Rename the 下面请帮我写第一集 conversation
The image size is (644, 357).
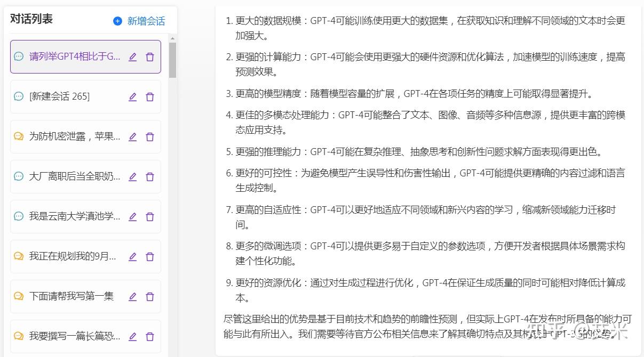coord(133,296)
